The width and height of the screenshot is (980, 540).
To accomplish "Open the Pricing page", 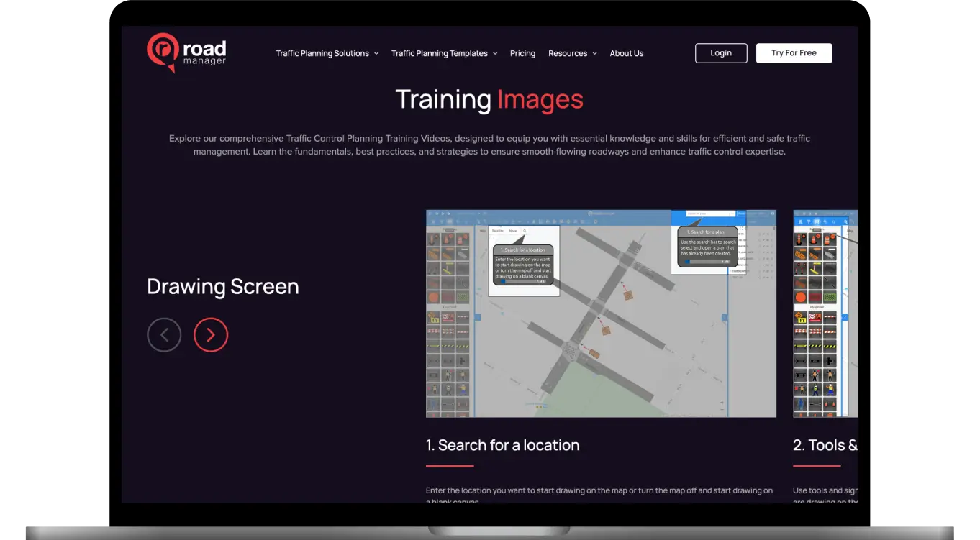I will tap(522, 53).
